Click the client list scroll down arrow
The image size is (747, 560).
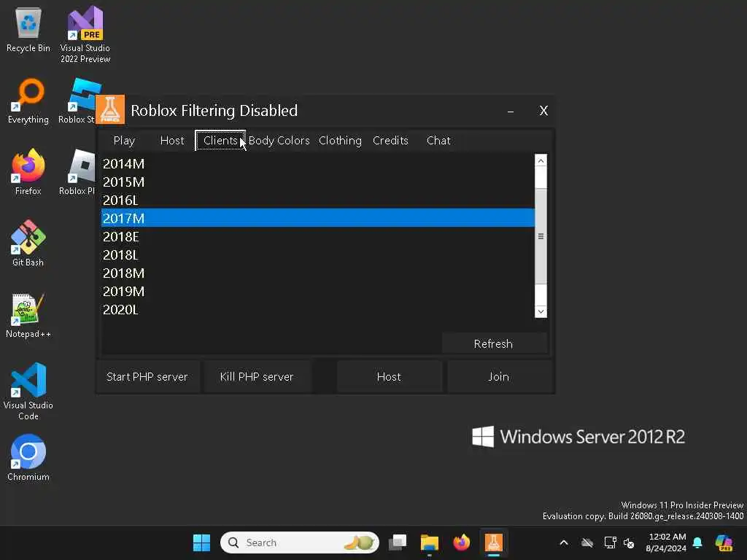click(541, 311)
